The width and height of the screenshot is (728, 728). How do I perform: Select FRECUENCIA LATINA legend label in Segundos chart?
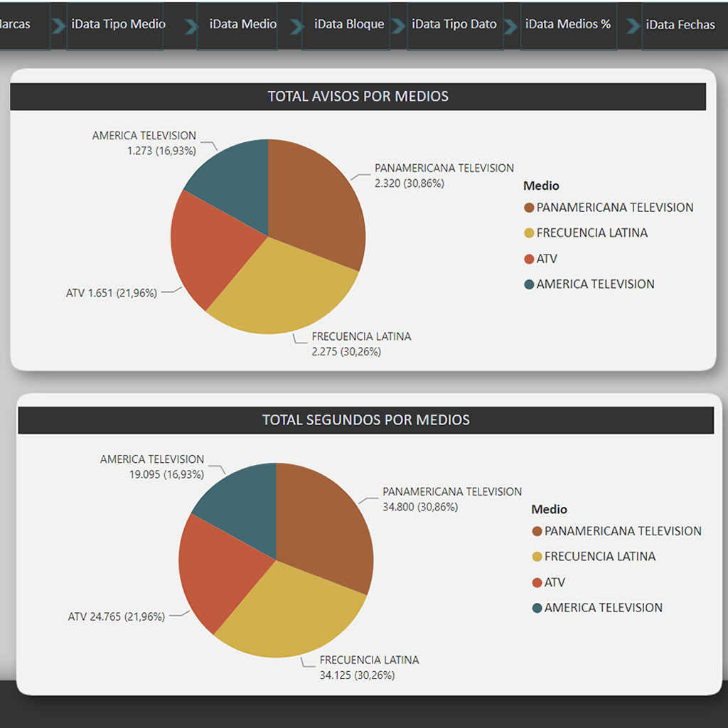(600, 557)
